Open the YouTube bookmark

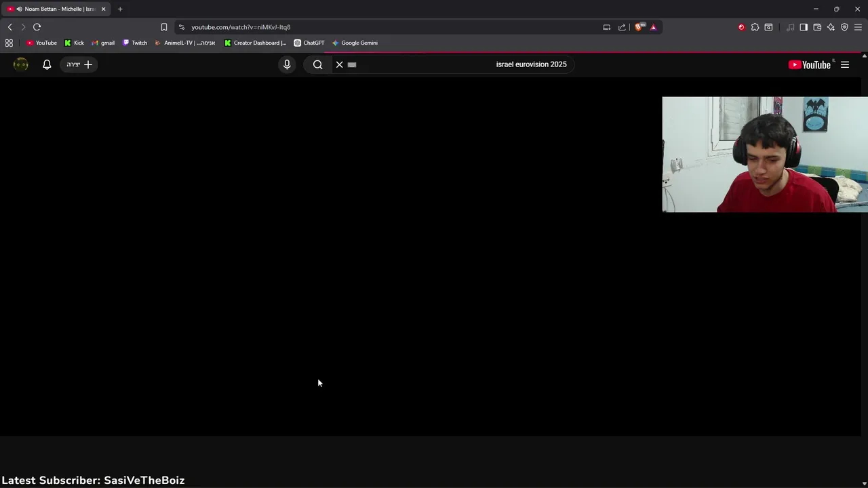pyautogui.click(x=42, y=43)
